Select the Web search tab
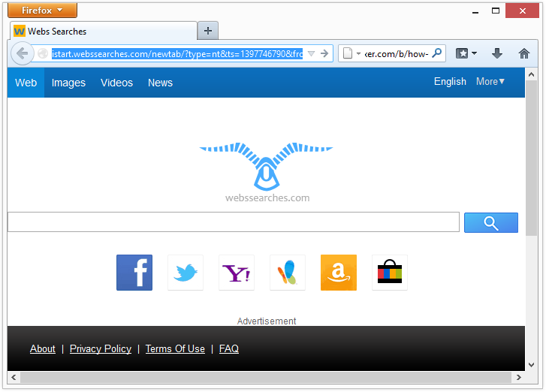Viewport: 546px width, 392px height. (x=26, y=83)
